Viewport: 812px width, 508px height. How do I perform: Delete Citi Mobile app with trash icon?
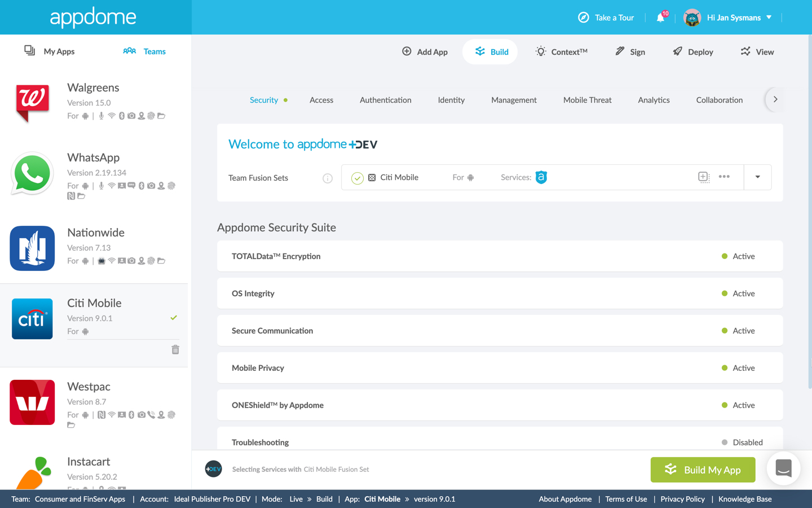click(175, 350)
